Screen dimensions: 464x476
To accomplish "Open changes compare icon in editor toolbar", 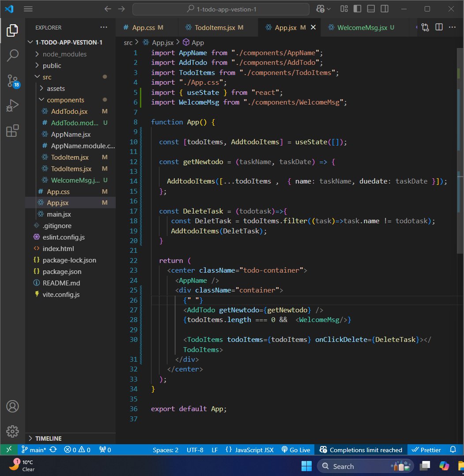I will pyautogui.click(x=425, y=27).
